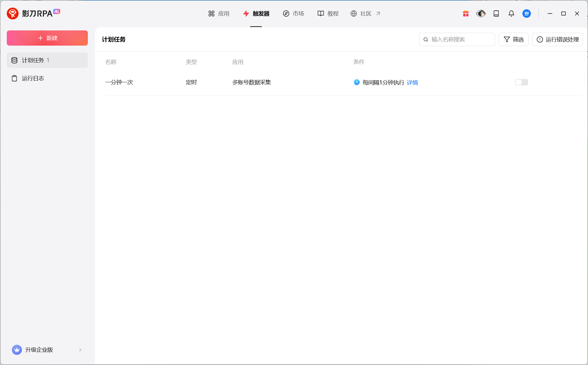
Task: Open the 筛选 filter dropdown
Action: [x=513, y=39]
